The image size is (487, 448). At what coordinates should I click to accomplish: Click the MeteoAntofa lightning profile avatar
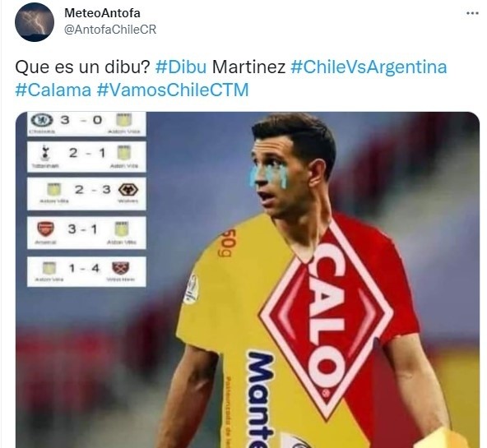(35, 21)
